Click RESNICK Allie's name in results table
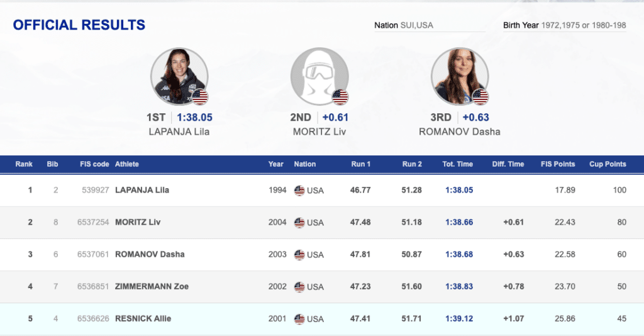The width and height of the screenshot is (644, 336). coord(143,318)
